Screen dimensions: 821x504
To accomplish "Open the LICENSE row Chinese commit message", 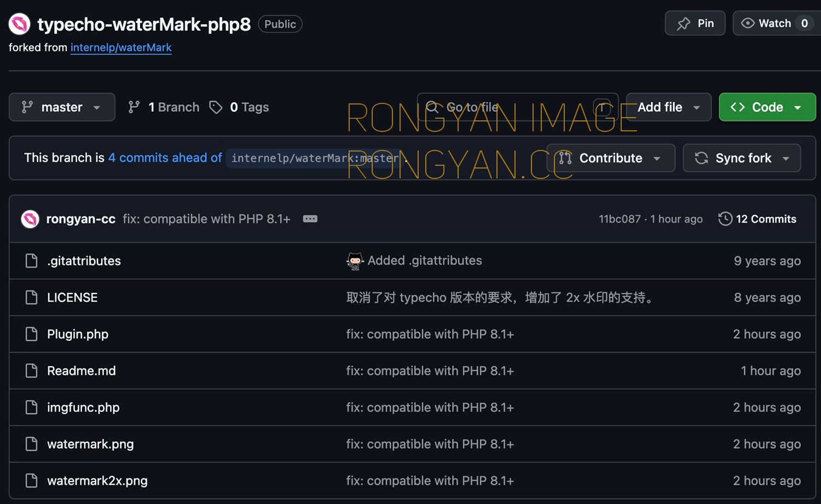I will pyautogui.click(x=500, y=298).
